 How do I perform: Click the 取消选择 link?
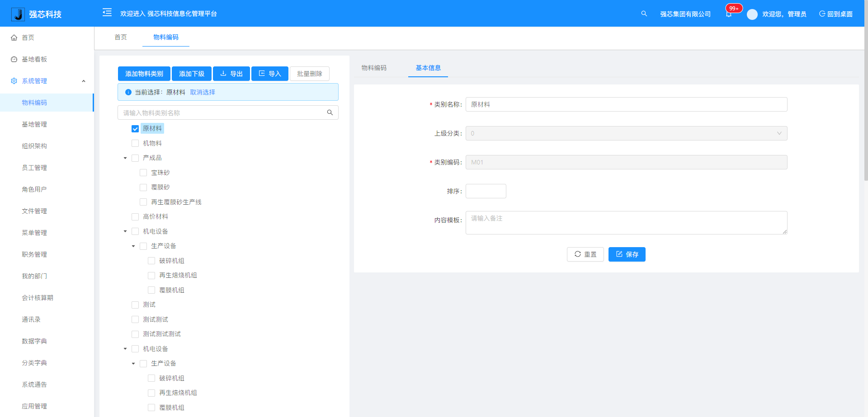click(203, 92)
